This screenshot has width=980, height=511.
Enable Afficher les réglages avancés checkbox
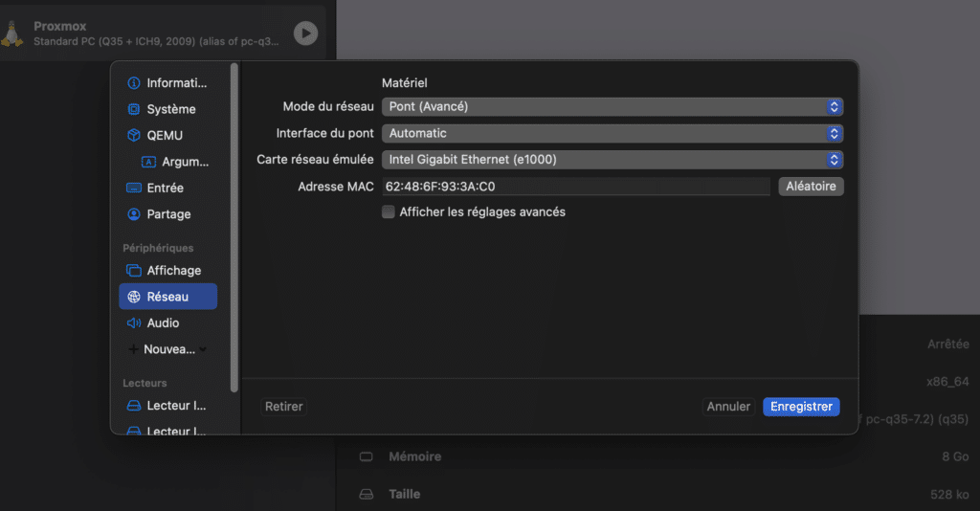pos(389,211)
